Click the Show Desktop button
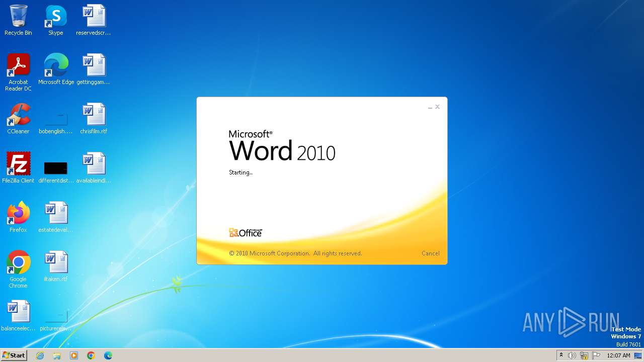Screen dimensions: 644x362 [638, 355]
